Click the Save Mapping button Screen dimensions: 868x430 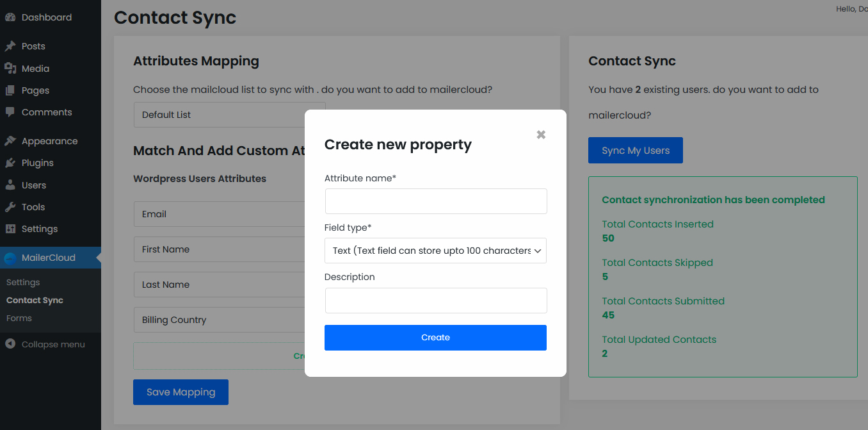pyautogui.click(x=181, y=392)
